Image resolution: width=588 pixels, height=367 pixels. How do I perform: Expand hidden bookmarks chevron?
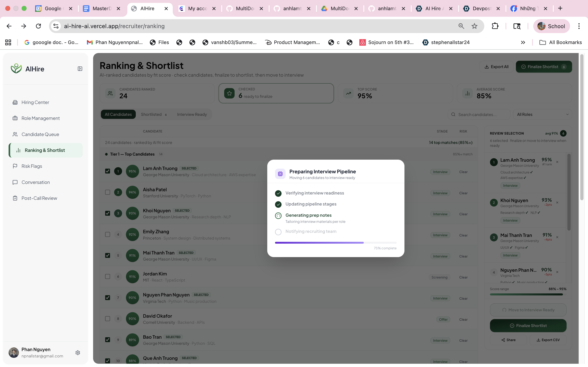tap(523, 42)
